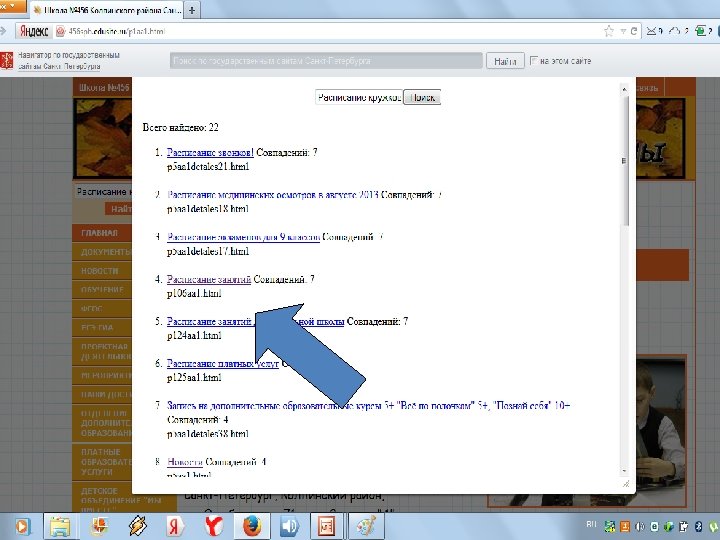
Task: Click the popup scrollbar down arrow
Action: pyautogui.click(x=624, y=471)
